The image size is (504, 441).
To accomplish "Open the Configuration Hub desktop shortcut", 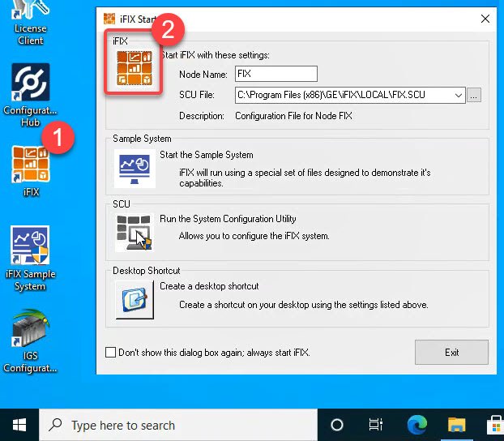I will 30,95.
